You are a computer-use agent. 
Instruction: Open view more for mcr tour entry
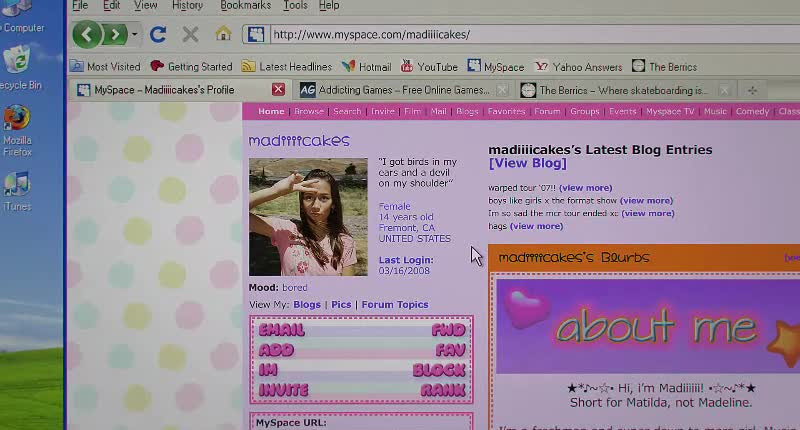tap(647, 213)
